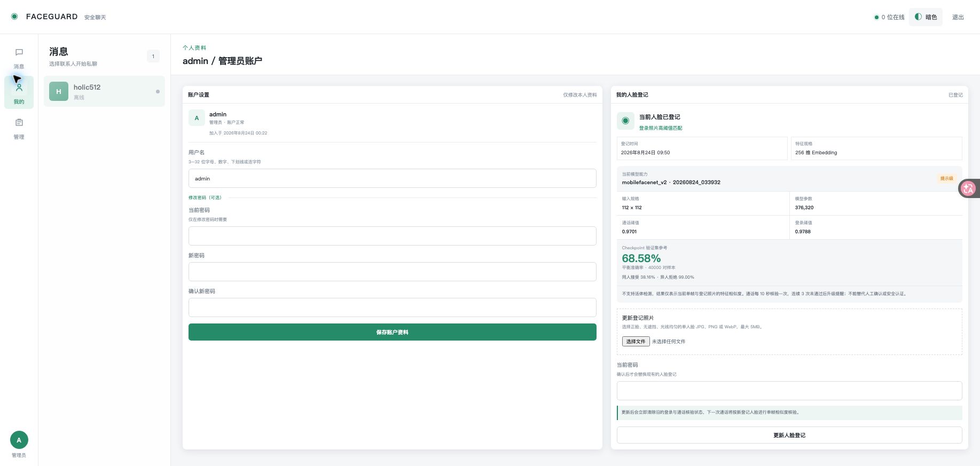Click the floating translate icon on right edge
This screenshot has height=466, width=980.
tap(969, 188)
